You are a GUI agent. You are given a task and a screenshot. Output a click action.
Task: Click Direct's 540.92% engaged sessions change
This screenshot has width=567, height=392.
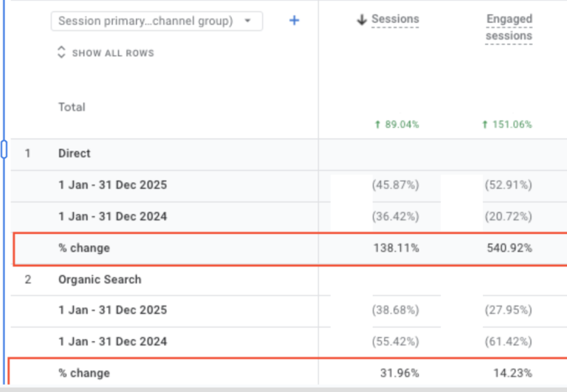tap(508, 249)
